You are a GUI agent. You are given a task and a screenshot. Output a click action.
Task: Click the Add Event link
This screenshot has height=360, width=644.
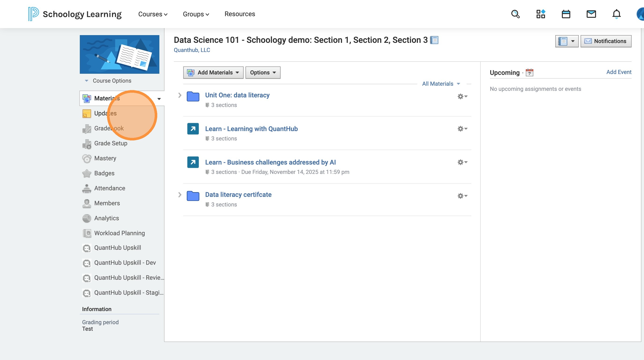[x=618, y=72]
